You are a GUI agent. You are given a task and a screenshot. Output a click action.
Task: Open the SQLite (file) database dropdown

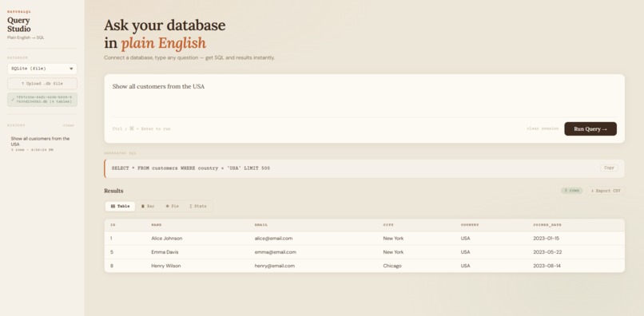42,69
